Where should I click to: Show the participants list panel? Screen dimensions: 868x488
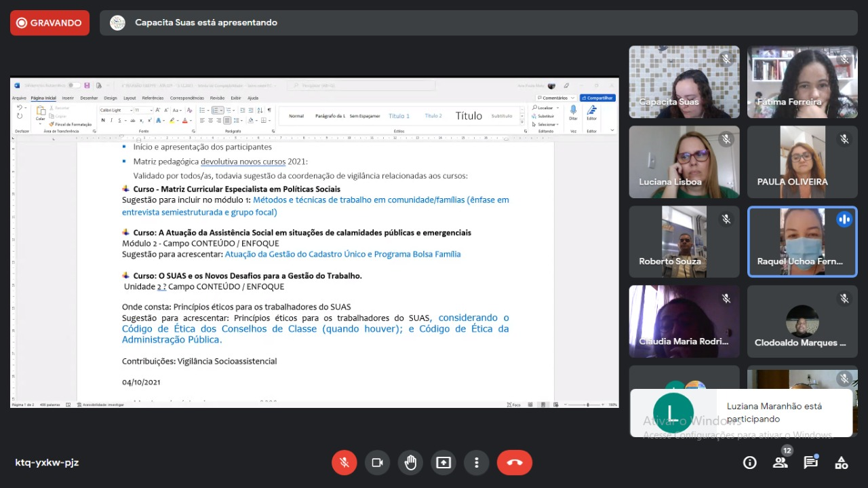pyautogui.click(x=781, y=462)
